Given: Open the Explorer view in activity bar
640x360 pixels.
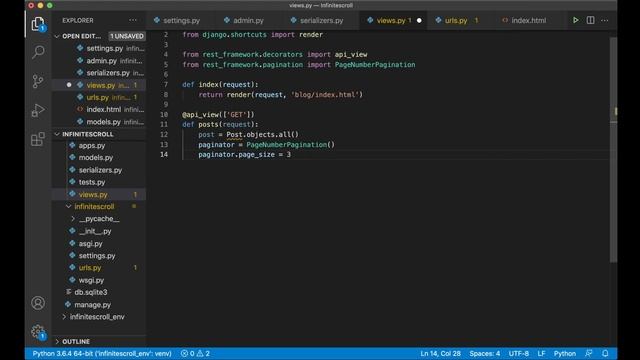Looking at the screenshot, I should coord(38,24).
